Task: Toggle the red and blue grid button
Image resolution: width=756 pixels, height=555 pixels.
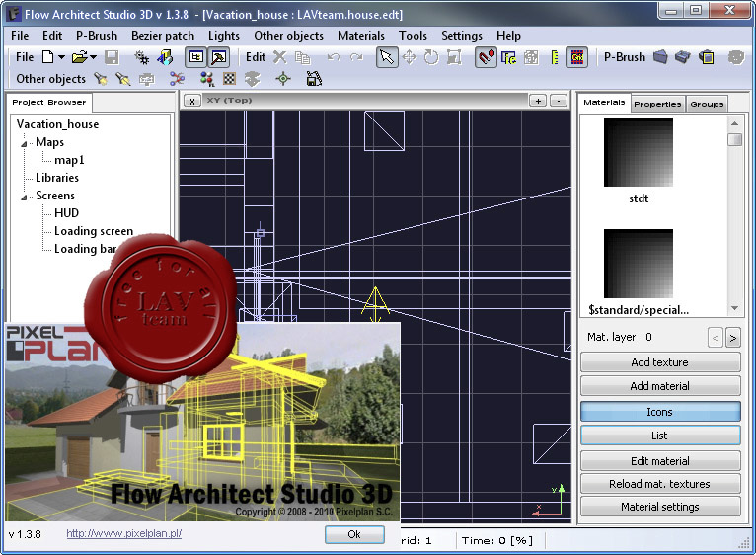Action: (x=577, y=57)
